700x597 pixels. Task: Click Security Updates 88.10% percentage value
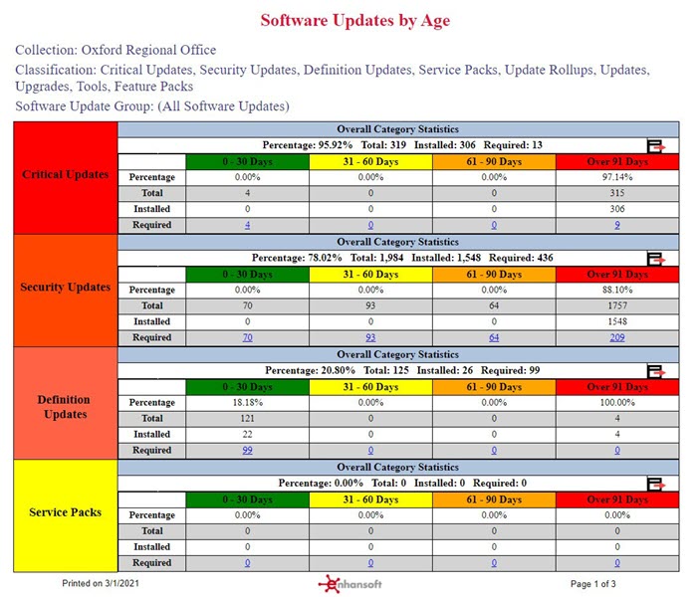point(617,290)
